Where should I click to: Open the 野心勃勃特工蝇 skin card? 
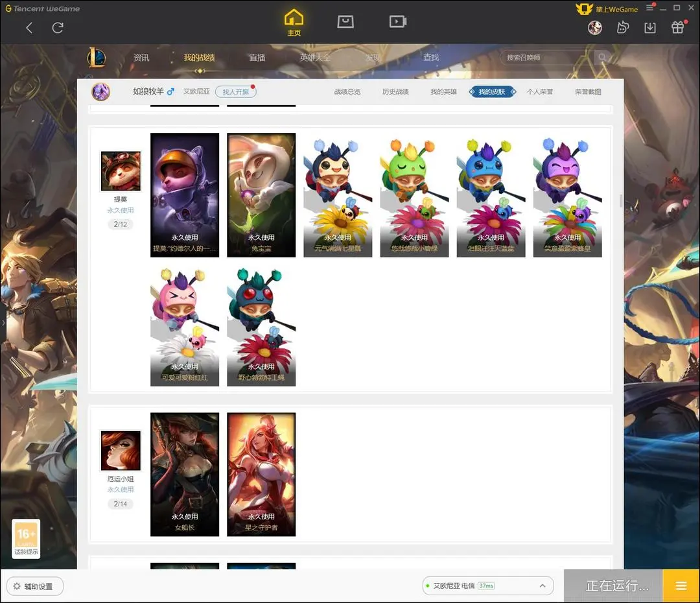tap(261, 325)
